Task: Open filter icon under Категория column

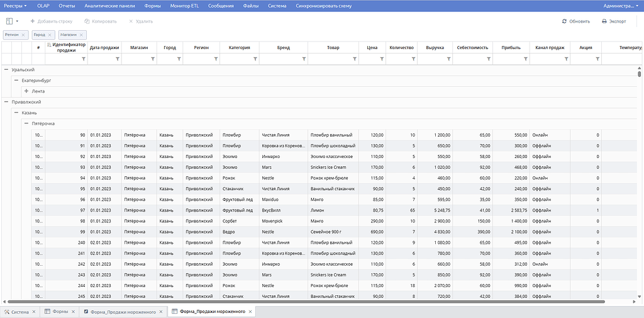Action: 255,59
